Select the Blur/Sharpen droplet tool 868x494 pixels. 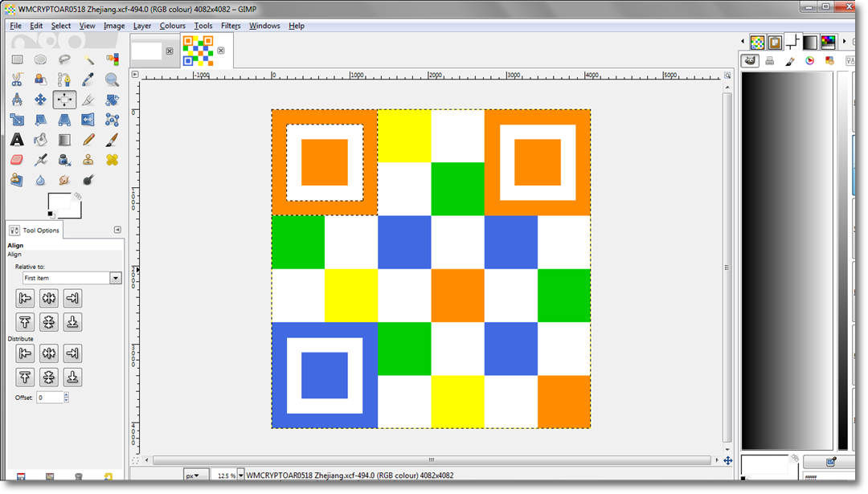(40, 180)
